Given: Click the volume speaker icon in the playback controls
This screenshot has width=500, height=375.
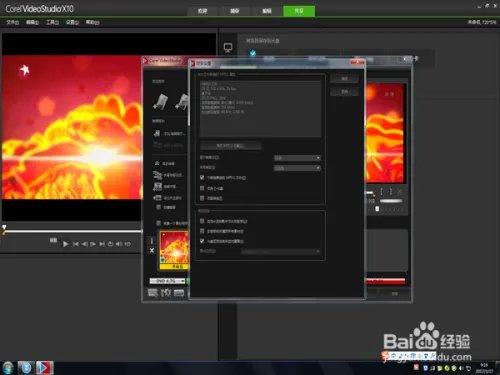Looking at the screenshot, I should tap(119, 244).
